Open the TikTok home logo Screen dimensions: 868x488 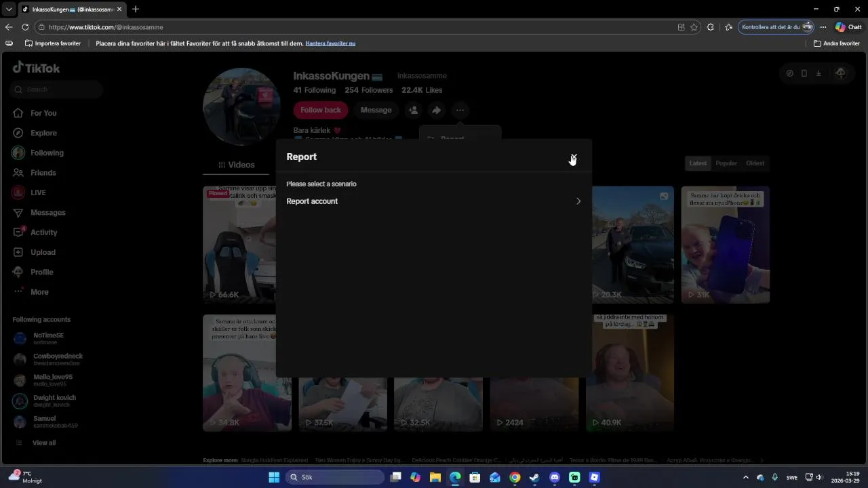click(37, 68)
